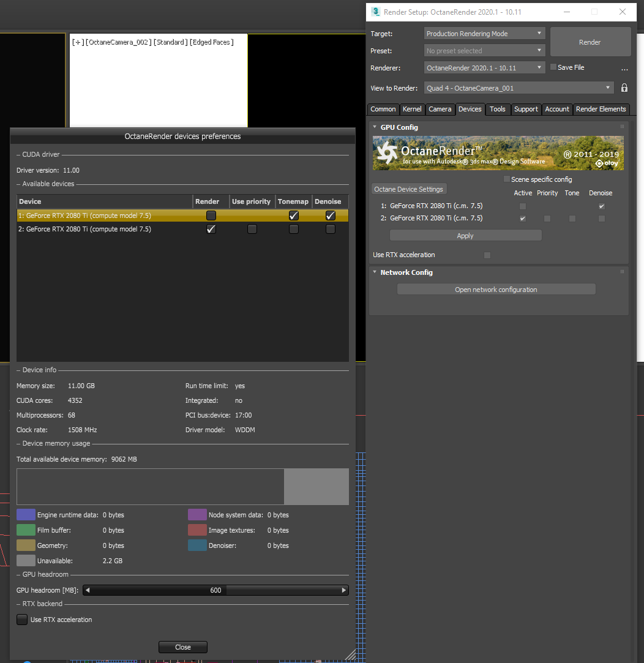Click the right arrow of GPU headroom slider
644x663 pixels.
point(344,590)
